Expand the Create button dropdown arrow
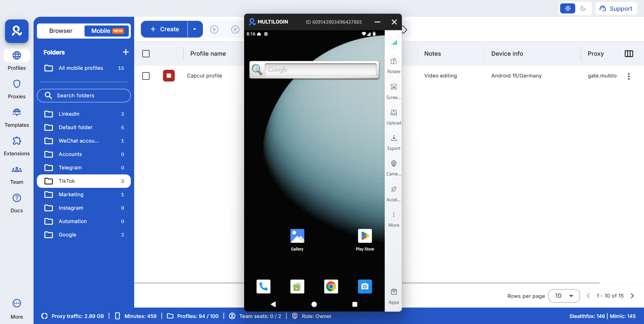 click(195, 30)
